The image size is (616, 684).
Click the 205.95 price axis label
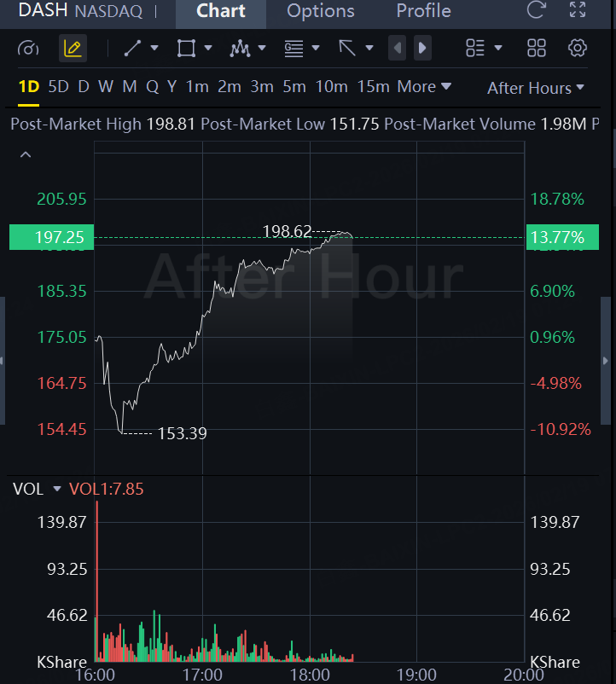pos(62,200)
